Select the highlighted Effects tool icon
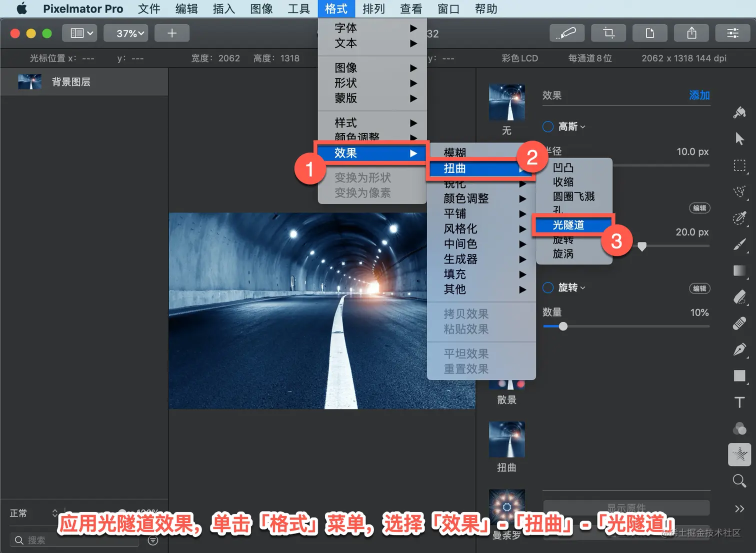This screenshot has height=553, width=756. pos(739,454)
